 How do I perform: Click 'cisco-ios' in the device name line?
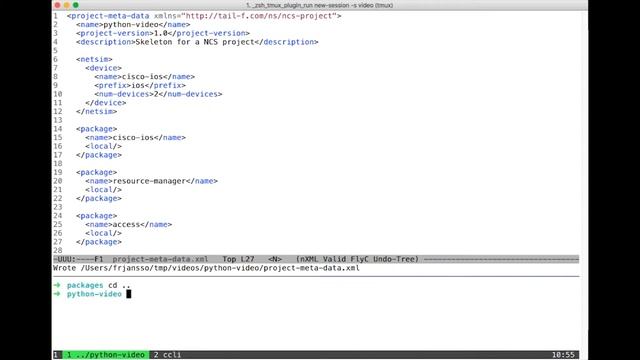[142, 77]
